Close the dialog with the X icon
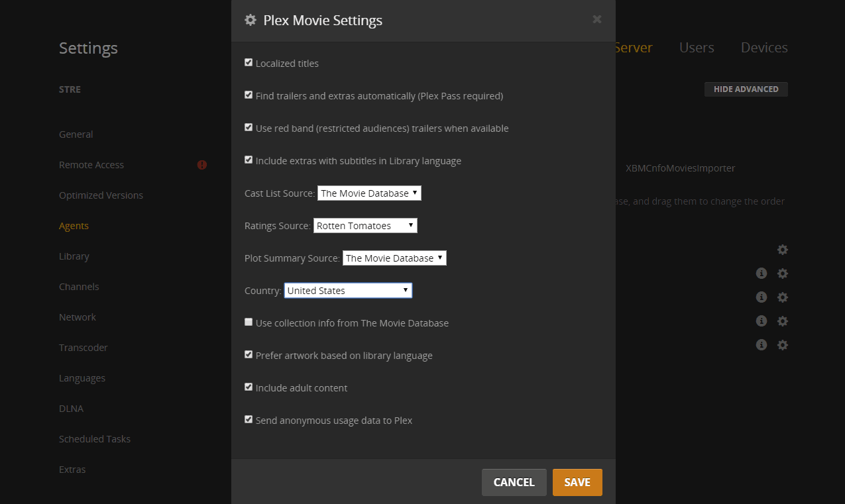This screenshot has height=504, width=845. point(597,19)
